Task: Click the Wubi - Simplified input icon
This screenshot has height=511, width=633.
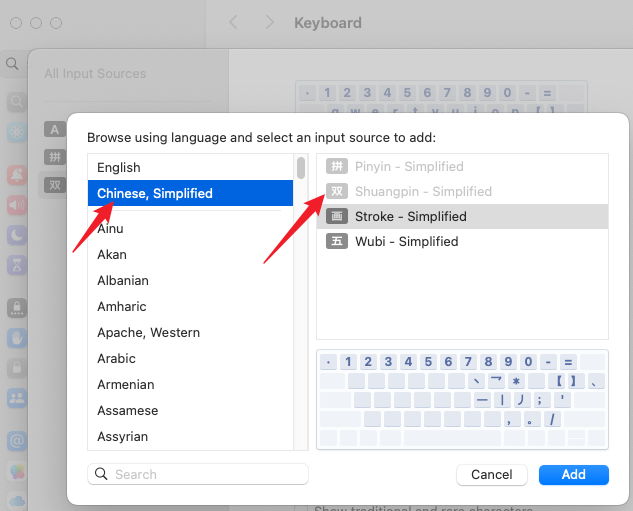Action: (337, 241)
